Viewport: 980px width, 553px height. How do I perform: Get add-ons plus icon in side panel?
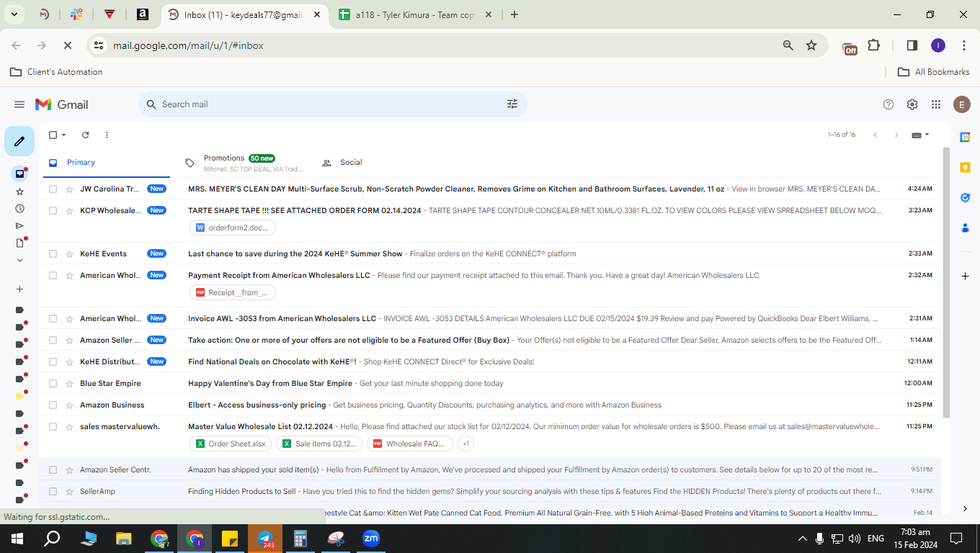[965, 276]
